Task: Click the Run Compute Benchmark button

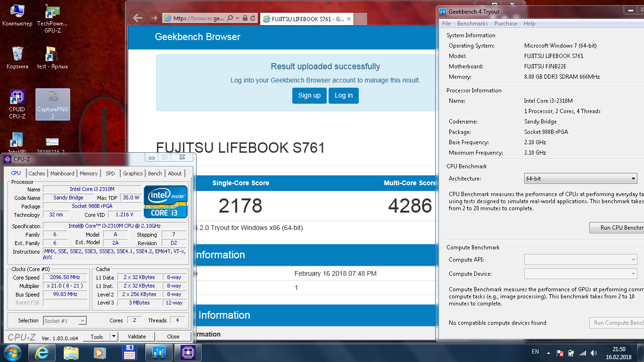Action: click(x=617, y=323)
